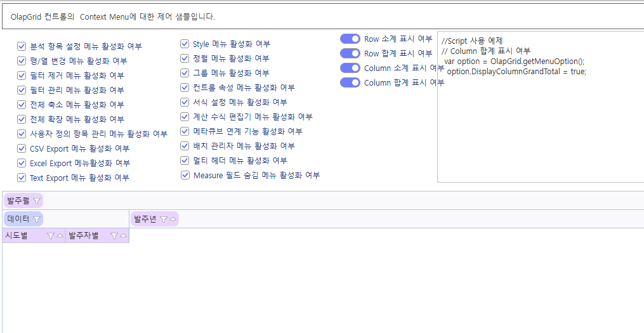The height and width of the screenshot is (333, 644).
Task: Uncheck Text Export 메뉴 활성화 checkbox
Action: tap(22, 178)
